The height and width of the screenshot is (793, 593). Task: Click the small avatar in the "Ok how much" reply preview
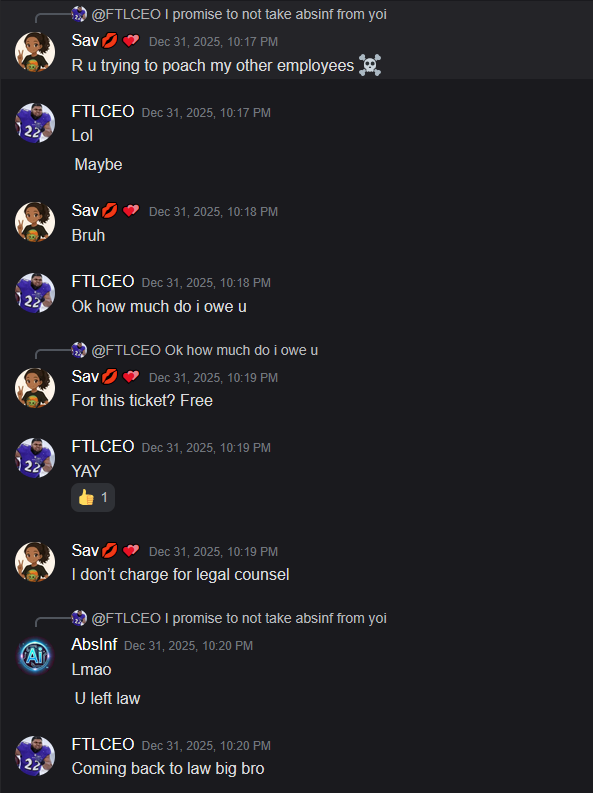tap(79, 350)
